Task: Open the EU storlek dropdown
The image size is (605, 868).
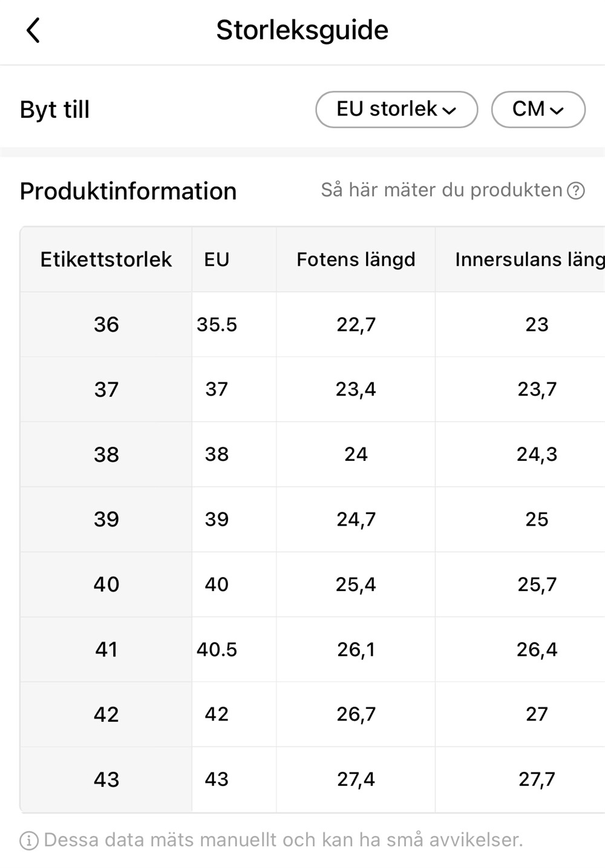Action: [396, 109]
